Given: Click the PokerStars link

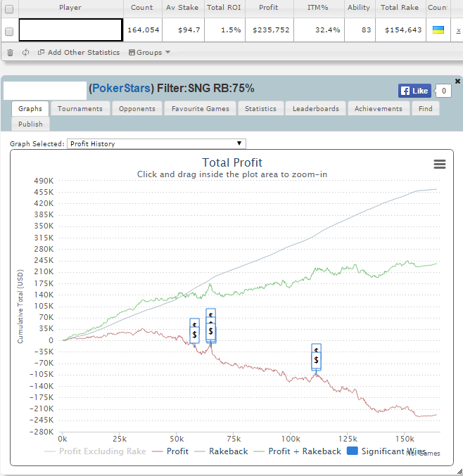Looking at the screenshot, I should point(121,88).
